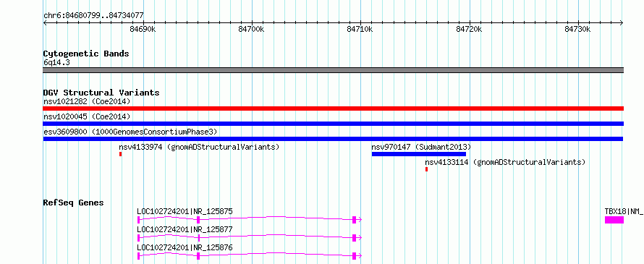Image resolution: width=644 pixels, height=264 pixels.
Task: Click the TBX18 gene exon block
Action: point(614,220)
